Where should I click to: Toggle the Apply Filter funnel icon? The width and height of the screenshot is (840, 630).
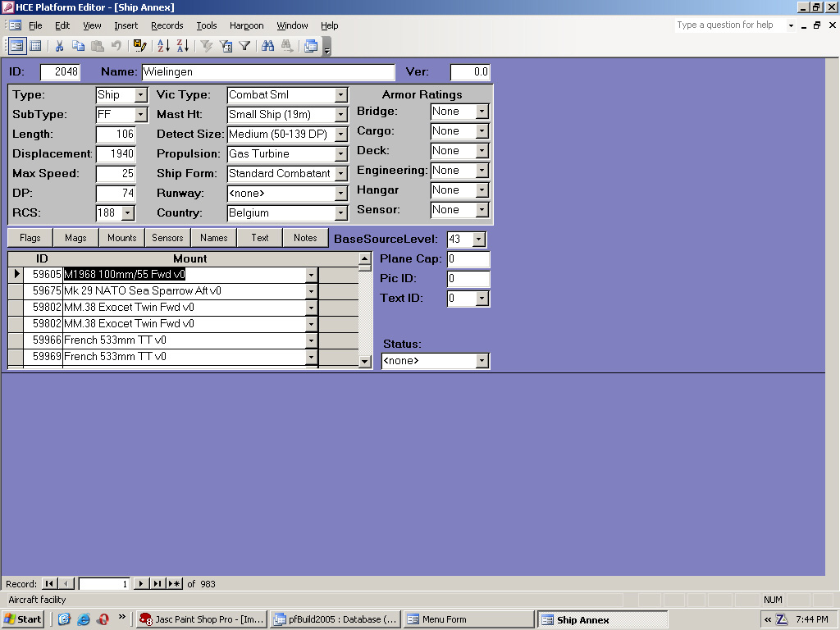[x=244, y=46]
